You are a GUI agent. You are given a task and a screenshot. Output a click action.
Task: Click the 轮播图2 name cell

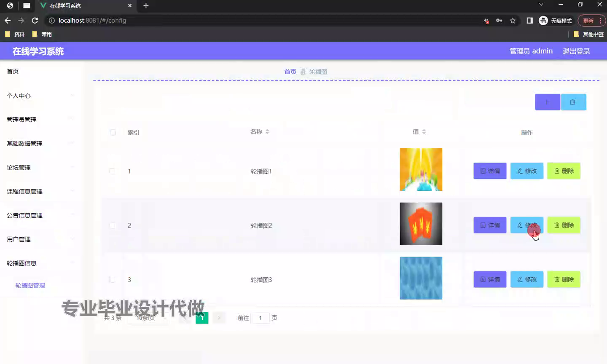[x=261, y=225]
